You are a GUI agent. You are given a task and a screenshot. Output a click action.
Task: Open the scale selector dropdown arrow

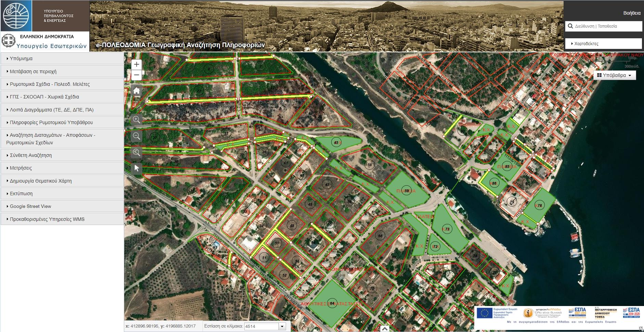click(282, 326)
